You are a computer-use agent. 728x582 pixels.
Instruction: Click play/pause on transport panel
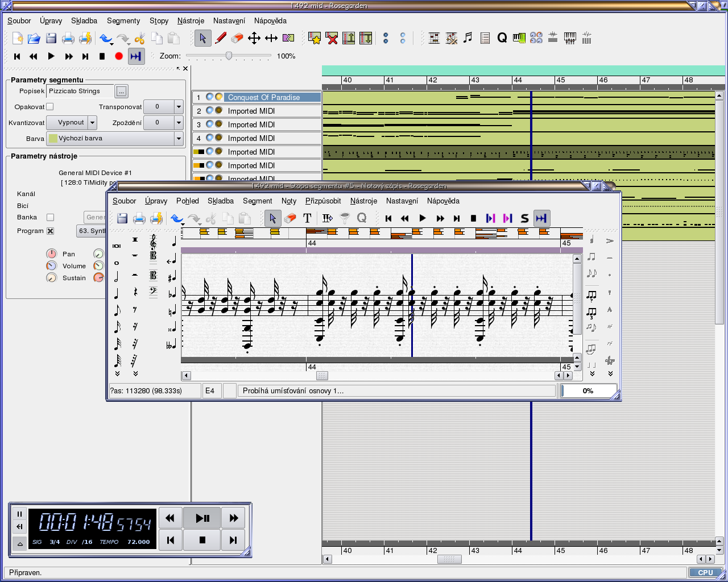point(202,518)
